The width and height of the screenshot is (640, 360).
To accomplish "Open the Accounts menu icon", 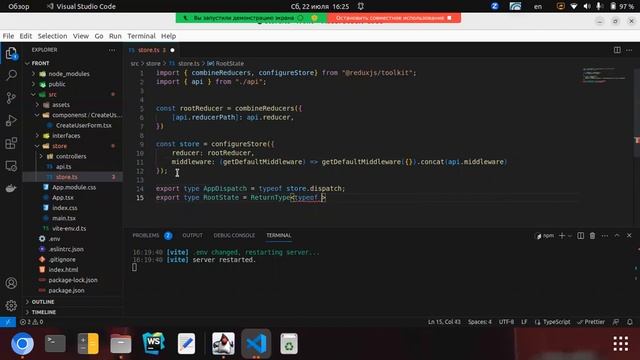I will coord(11,283).
